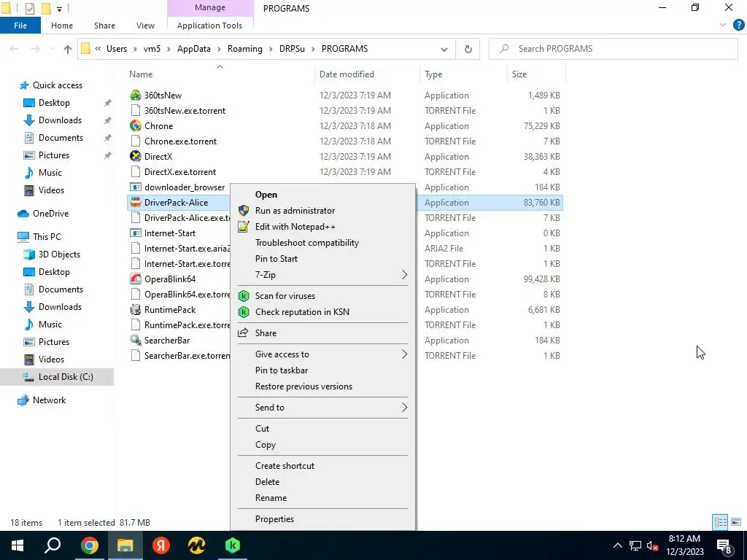747x560 pixels.
Task: Select the DirectX application icon
Action: pos(135,156)
